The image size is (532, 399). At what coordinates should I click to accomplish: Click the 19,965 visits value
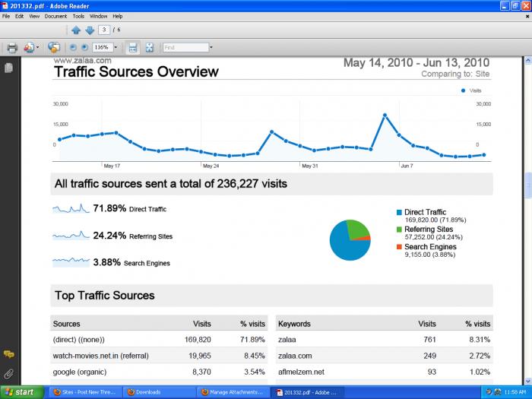pos(200,356)
